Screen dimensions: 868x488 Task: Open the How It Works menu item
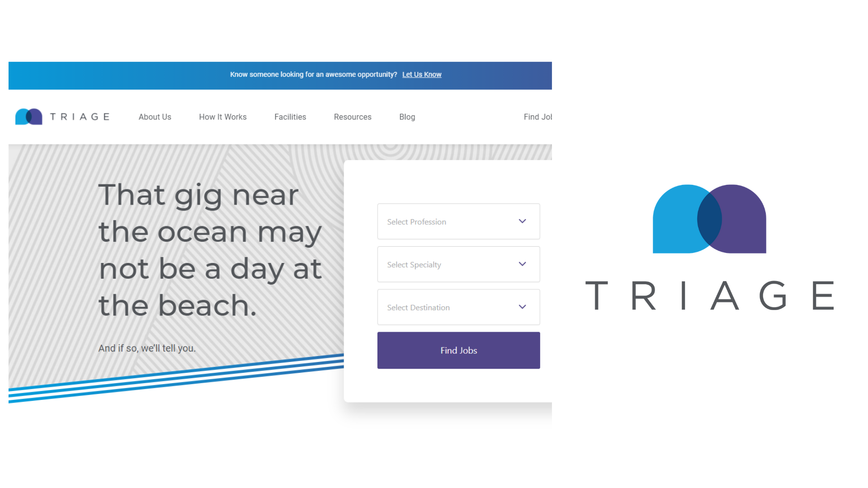tap(222, 116)
